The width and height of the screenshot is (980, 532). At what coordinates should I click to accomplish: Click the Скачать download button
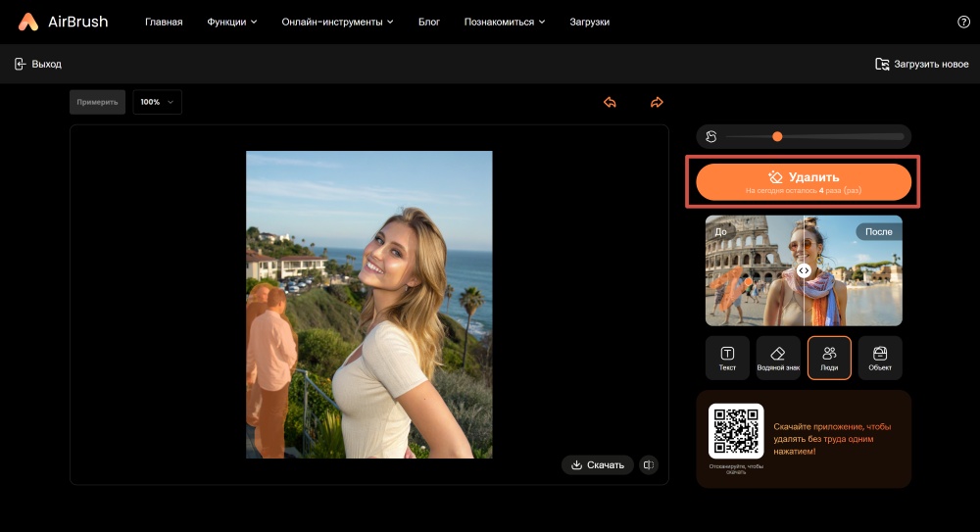[x=597, y=465]
